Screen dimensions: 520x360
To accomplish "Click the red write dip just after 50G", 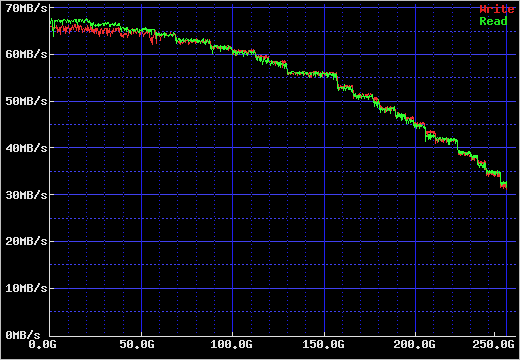I will point(153,38).
